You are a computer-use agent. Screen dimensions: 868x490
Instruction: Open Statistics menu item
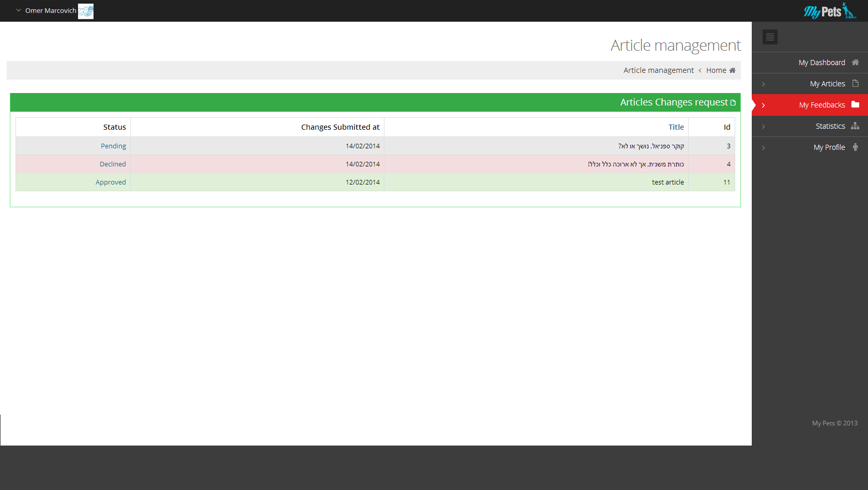[x=810, y=126]
